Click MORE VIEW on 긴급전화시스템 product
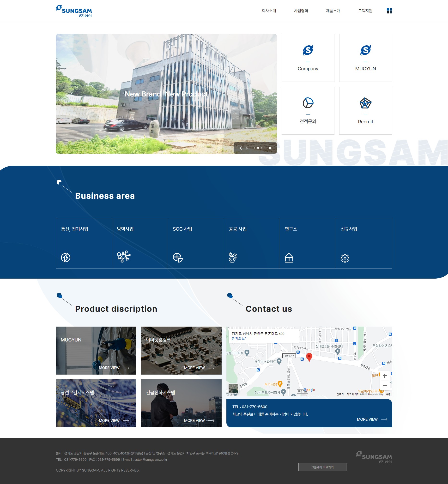 click(x=199, y=421)
